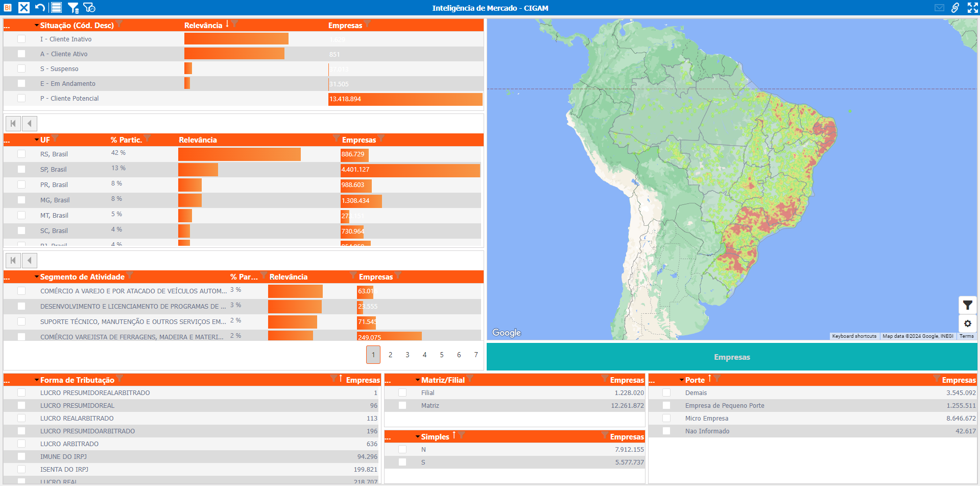Click the Google logo on the map
Image resolution: width=980 pixels, height=486 pixels.
[x=507, y=333]
